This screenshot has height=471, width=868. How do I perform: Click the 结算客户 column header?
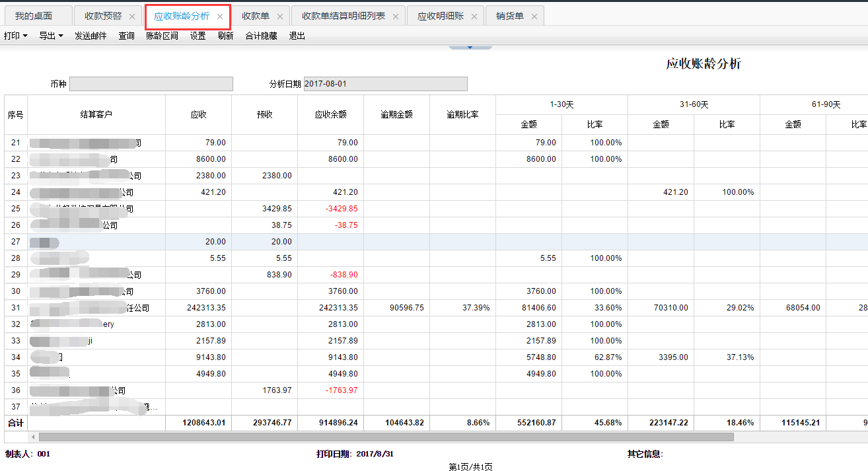pyautogui.click(x=96, y=115)
